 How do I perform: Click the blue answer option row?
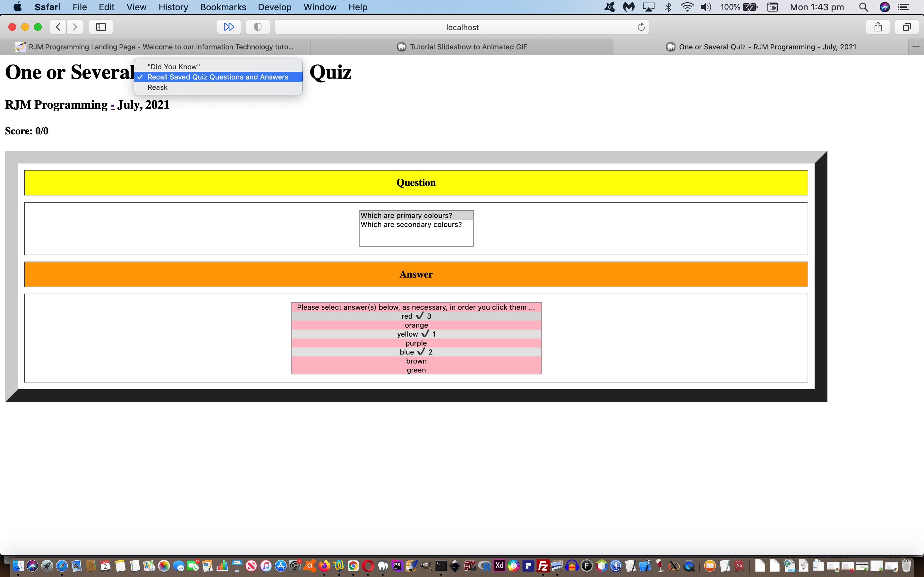(x=416, y=352)
